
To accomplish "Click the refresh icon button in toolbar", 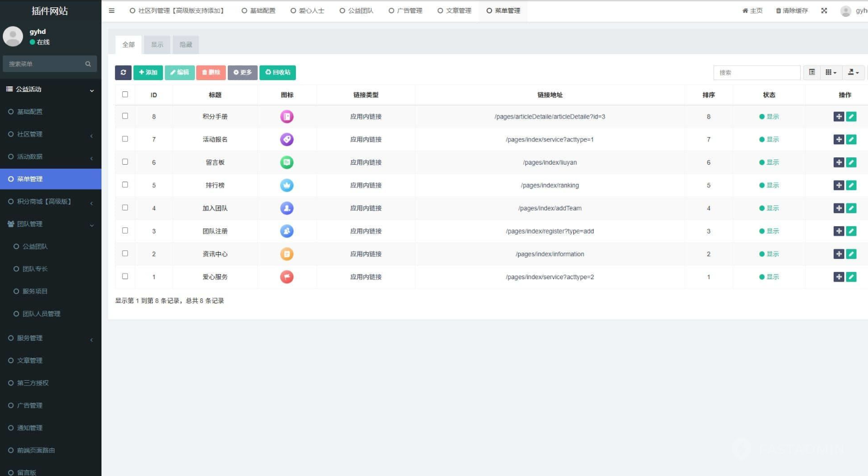I will 123,73.
